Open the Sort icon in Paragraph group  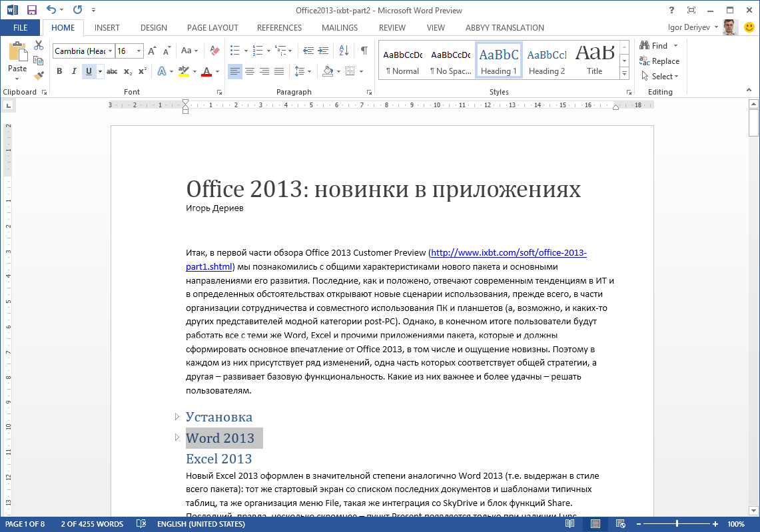pyautogui.click(x=342, y=51)
